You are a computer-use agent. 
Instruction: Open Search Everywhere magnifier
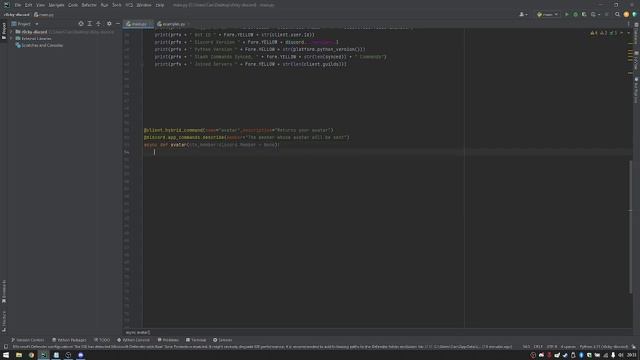coord(617,14)
